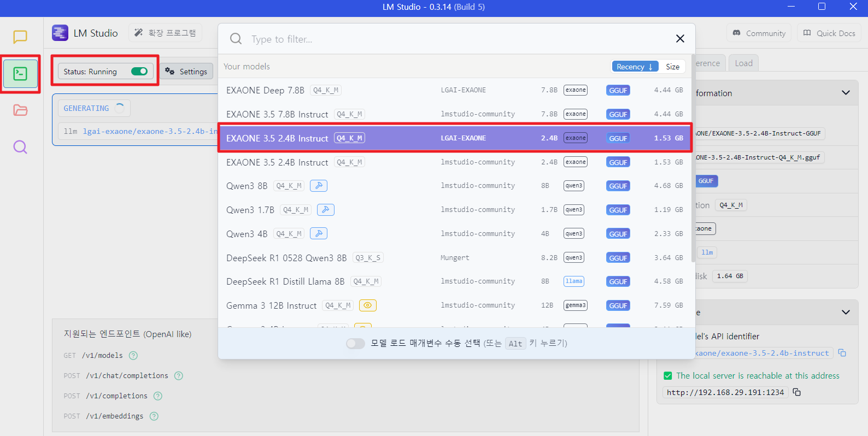This screenshot has height=436, width=868.
Task: Copy the server address with copy icon
Action: point(797,392)
